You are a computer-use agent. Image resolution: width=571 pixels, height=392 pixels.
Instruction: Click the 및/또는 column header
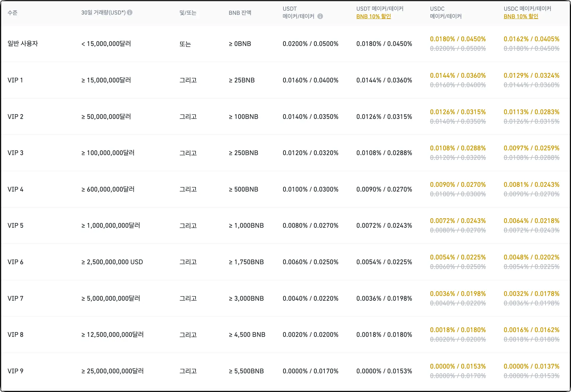click(188, 13)
